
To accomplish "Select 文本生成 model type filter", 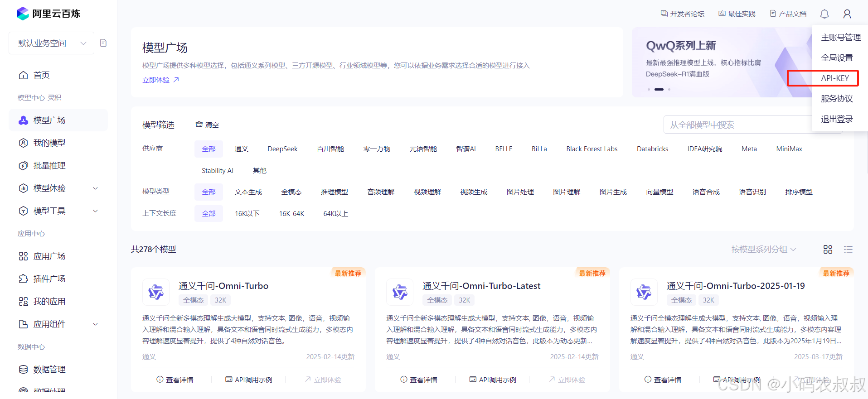I will [248, 192].
